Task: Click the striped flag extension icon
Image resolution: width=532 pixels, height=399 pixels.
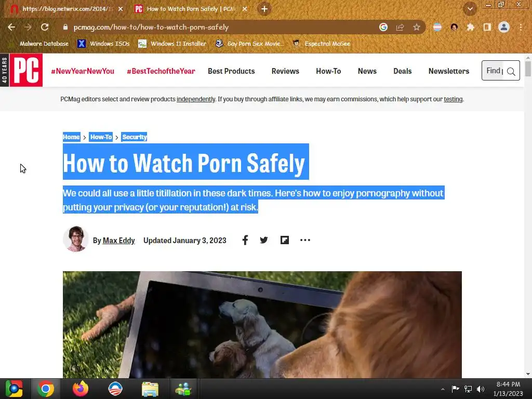Action: click(x=437, y=27)
